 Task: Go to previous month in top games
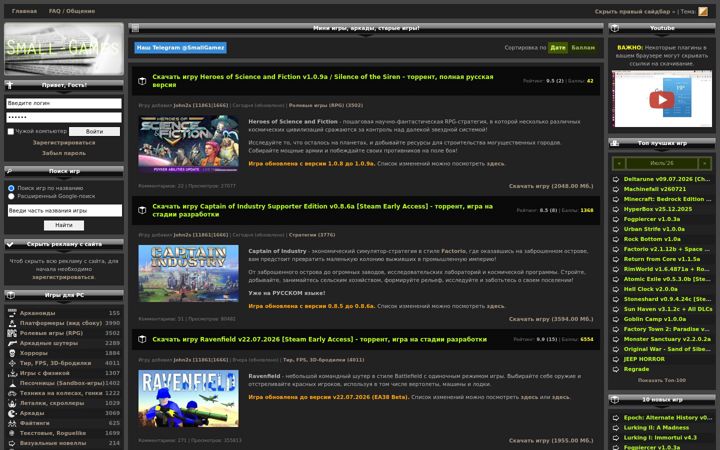coord(619,163)
